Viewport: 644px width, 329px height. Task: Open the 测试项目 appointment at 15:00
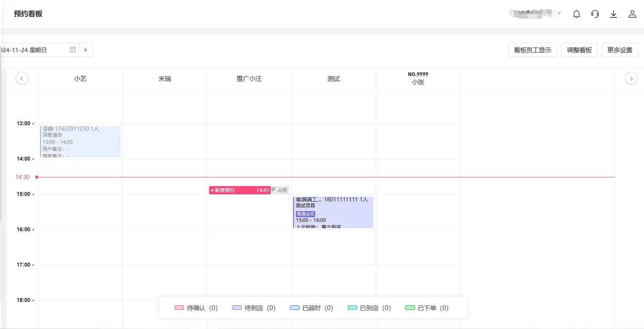[x=333, y=212]
